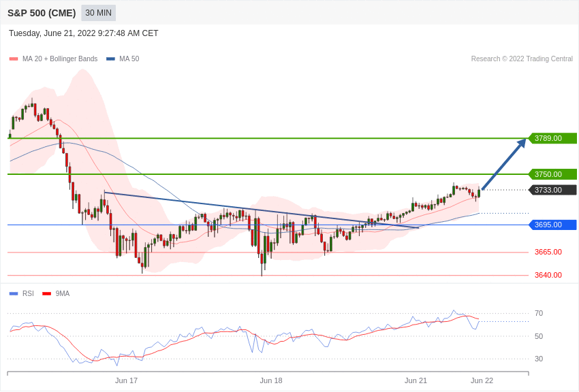Toggle the MA 20 + Bollinger Bands legend label

[x=60, y=59]
